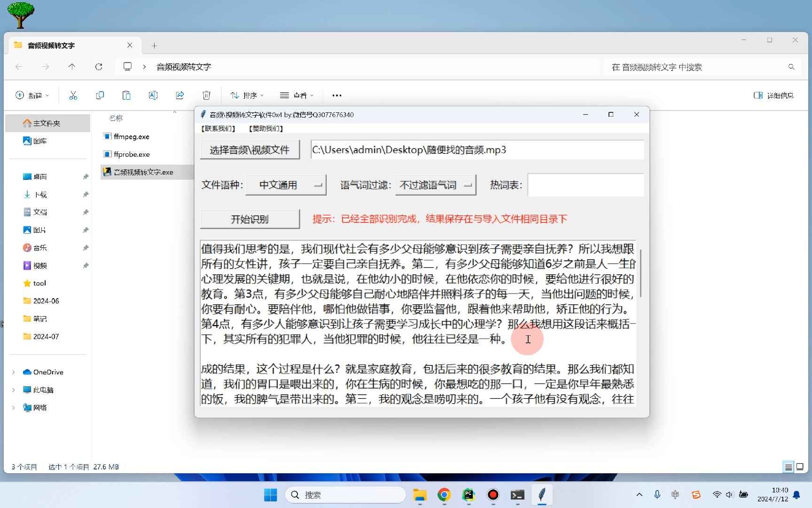
Task: Expand the OneDrive sidebar entry
Action: (x=13, y=372)
